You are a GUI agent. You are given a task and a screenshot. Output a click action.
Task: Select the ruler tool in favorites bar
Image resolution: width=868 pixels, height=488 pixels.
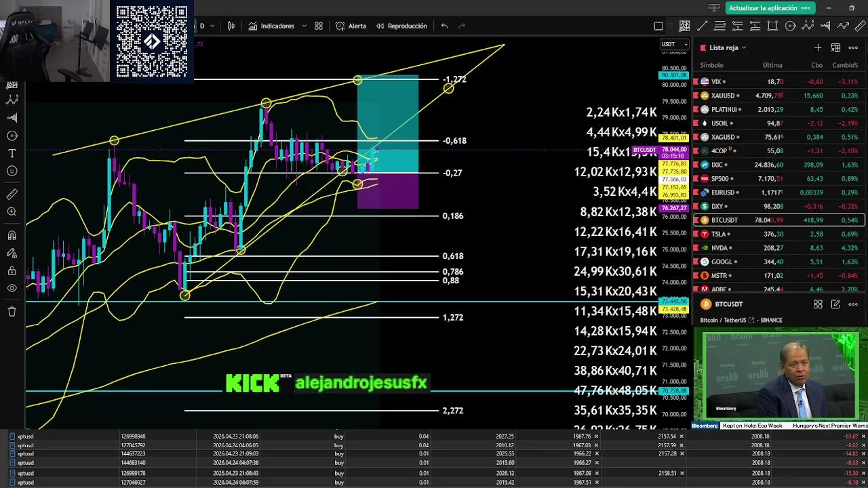coord(861,26)
